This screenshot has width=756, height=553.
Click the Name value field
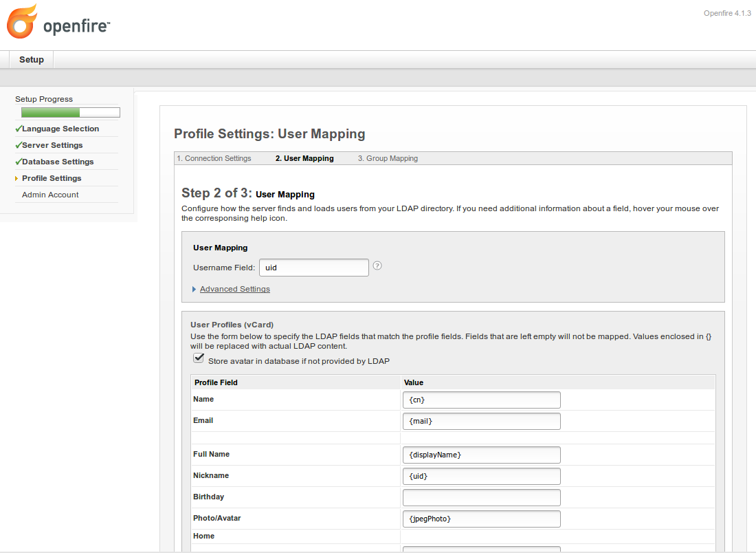click(482, 400)
